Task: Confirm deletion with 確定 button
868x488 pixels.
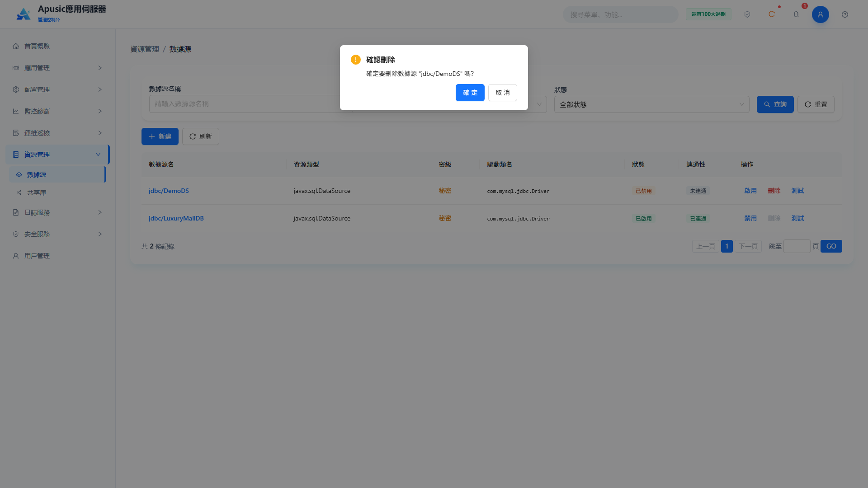Action: tap(470, 93)
